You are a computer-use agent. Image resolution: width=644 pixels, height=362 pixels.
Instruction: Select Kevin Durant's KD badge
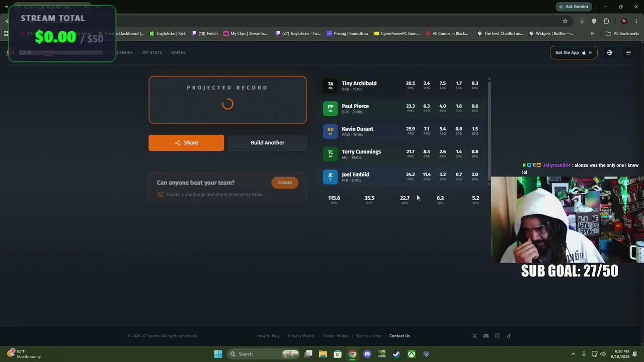coord(331,131)
